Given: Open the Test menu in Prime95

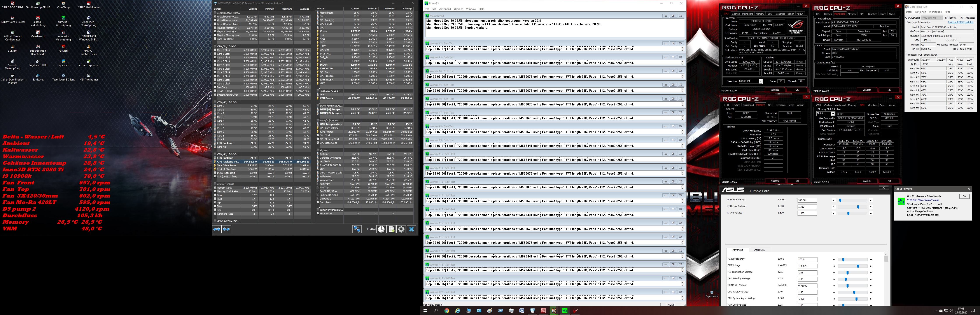Looking at the screenshot, I should [427, 9].
